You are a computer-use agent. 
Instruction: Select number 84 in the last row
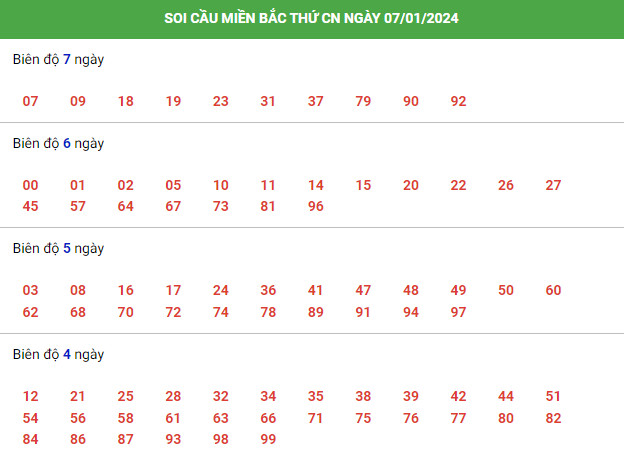(30, 439)
